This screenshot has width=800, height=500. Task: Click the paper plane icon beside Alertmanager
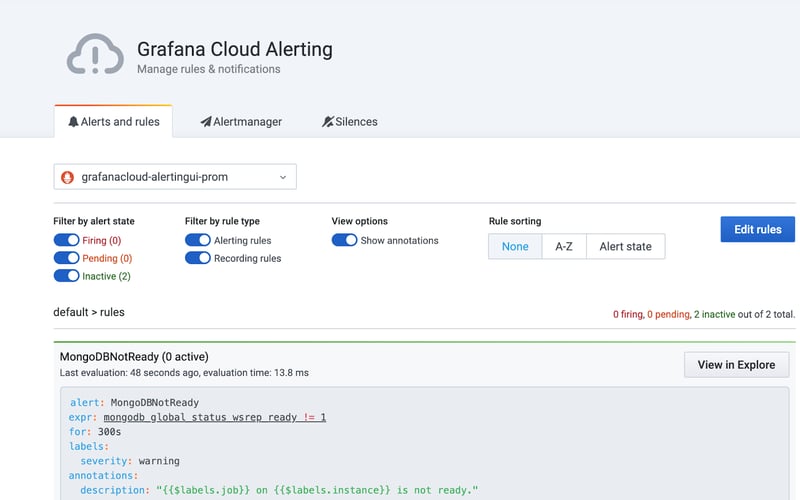tap(206, 122)
